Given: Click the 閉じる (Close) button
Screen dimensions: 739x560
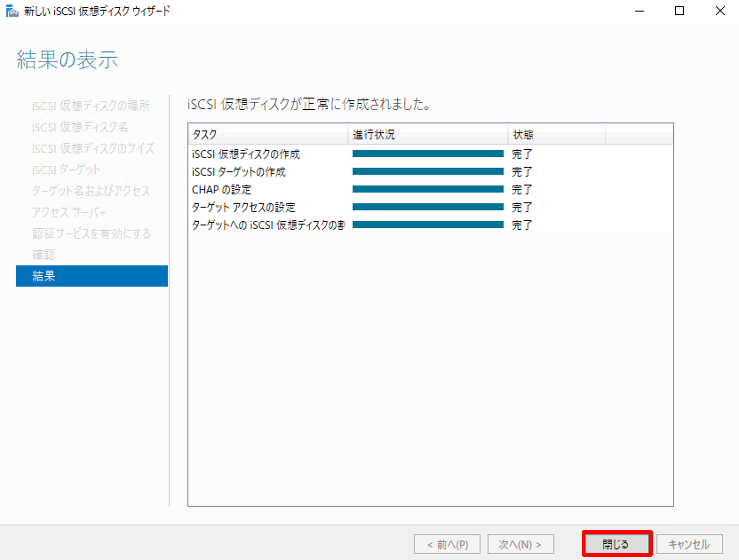Looking at the screenshot, I should [617, 544].
